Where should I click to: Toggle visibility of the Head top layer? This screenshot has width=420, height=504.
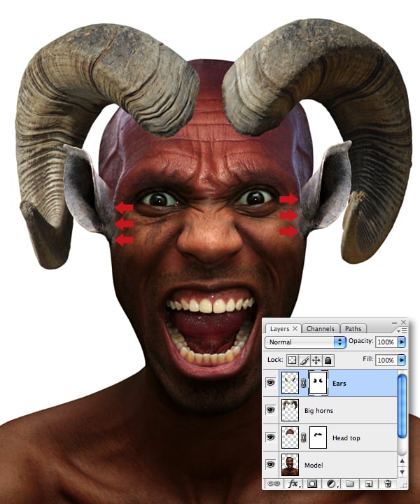271,437
